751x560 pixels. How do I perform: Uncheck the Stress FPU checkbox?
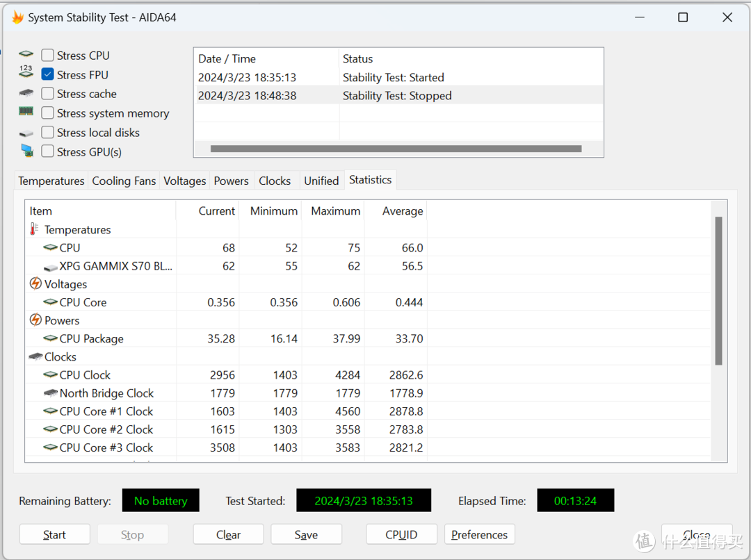pyautogui.click(x=47, y=74)
